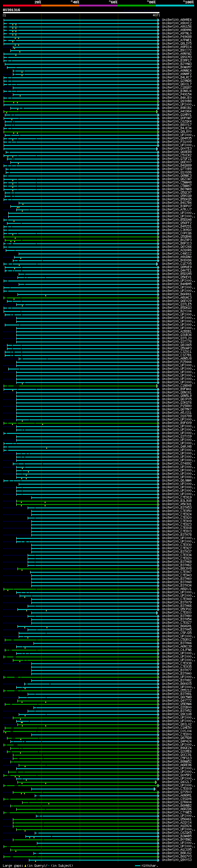197x868 pixels.
Task: Click the red ~20% identity color bar
Action: pyautogui.click(x=22, y=6)
